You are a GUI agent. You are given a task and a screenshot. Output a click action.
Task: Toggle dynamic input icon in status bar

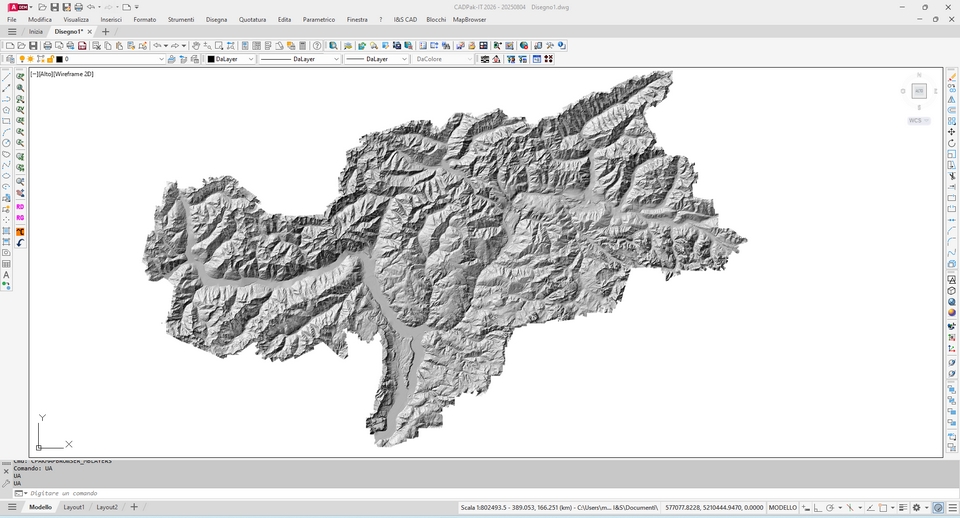pos(806,508)
